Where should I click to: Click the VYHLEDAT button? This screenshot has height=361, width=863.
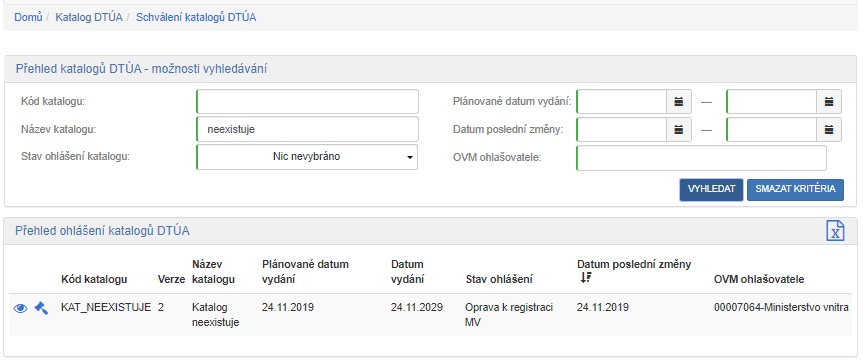point(711,189)
